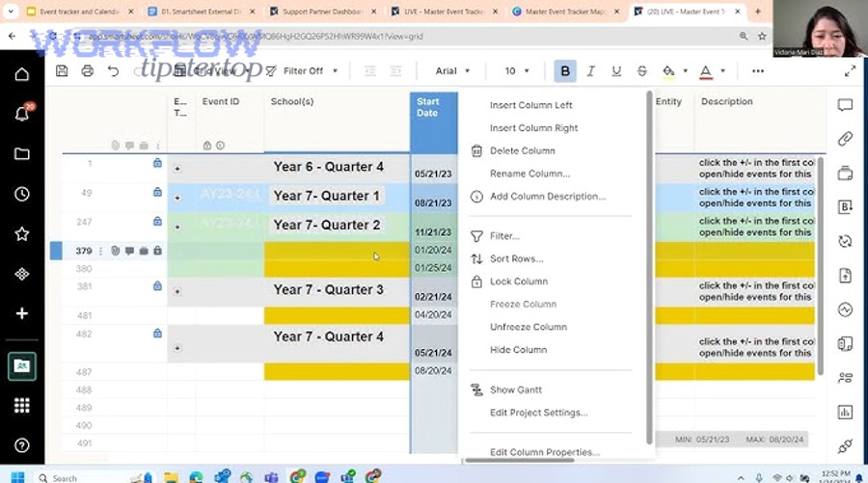Viewport: 868px width, 483px height.
Task: Choose Insert Column Left
Action: click(530, 105)
